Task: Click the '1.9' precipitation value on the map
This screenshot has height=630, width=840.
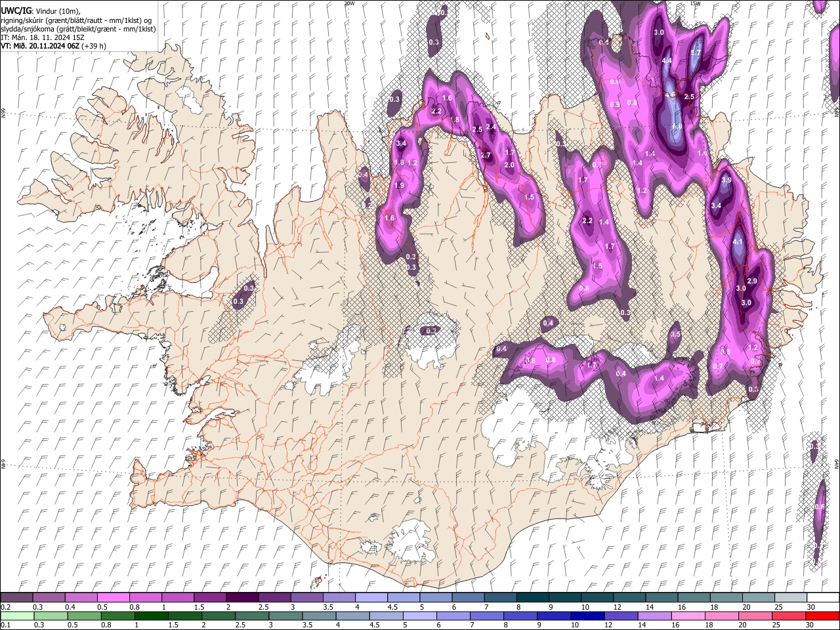Action: [x=399, y=186]
